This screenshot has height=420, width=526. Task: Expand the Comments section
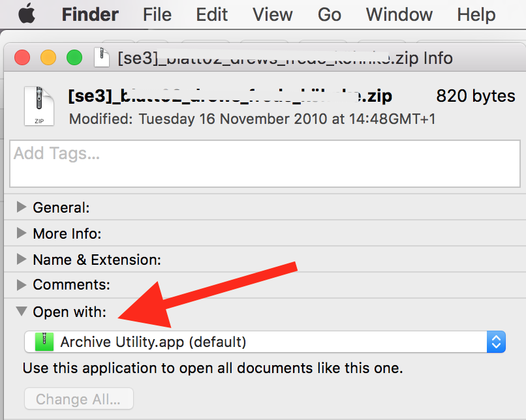click(x=20, y=285)
